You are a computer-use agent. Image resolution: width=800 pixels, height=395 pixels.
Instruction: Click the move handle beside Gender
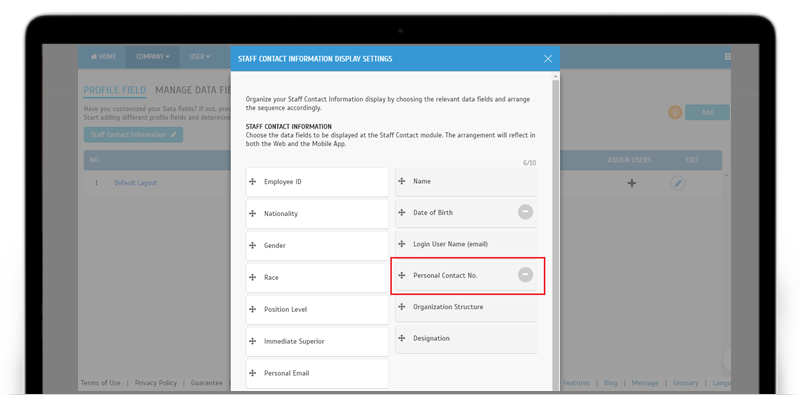(x=252, y=245)
